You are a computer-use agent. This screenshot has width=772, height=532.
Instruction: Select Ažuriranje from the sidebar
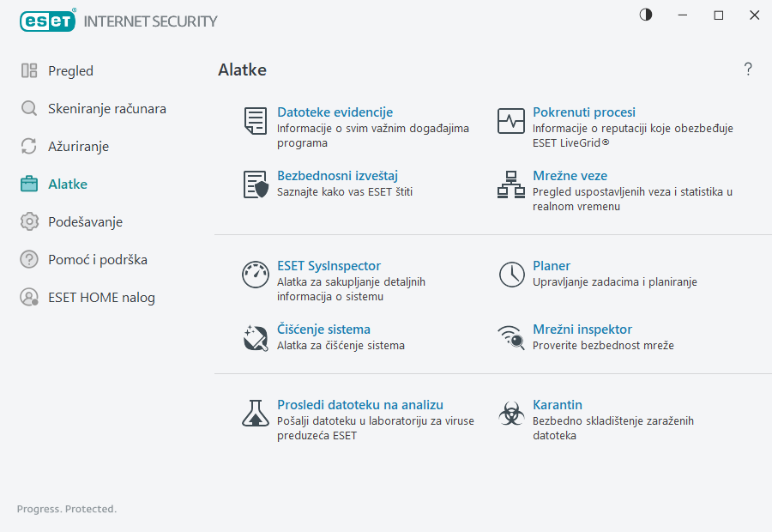pyautogui.click(x=78, y=147)
